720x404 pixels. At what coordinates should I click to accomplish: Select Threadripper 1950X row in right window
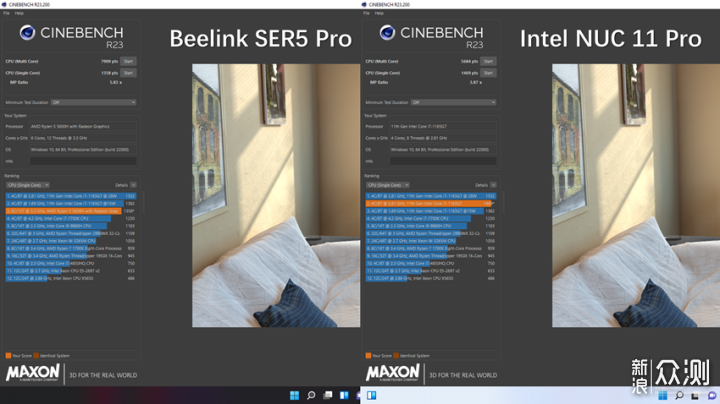(x=431, y=256)
